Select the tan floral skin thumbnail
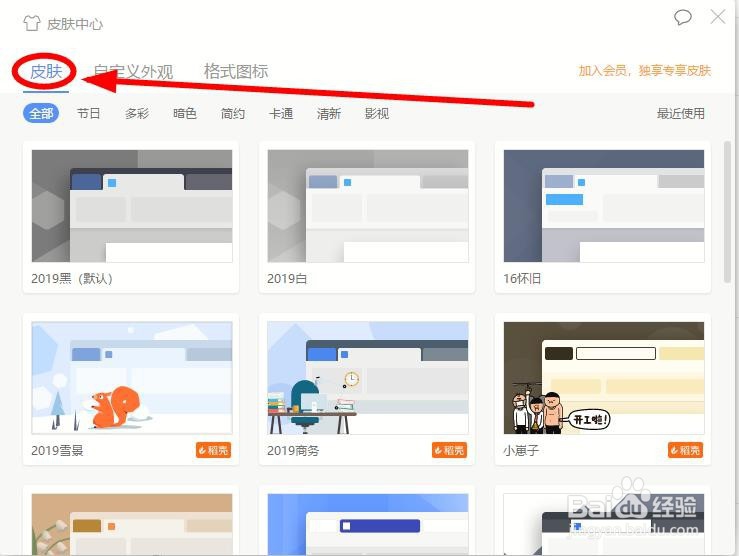The height and width of the screenshot is (556, 739). 132,524
